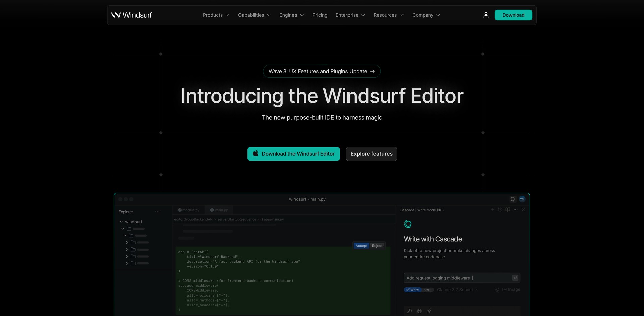Open the Claude 3.7 Sonnet model selector
644x316 pixels.
pos(458,290)
